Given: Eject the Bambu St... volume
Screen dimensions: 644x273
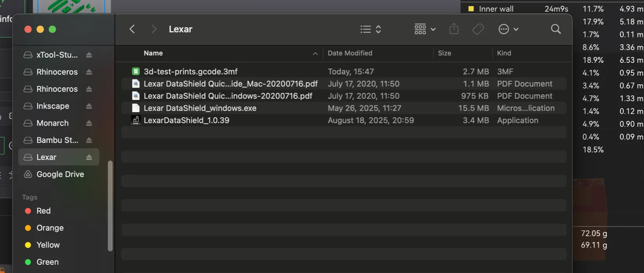Looking at the screenshot, I should coord(89,140).
